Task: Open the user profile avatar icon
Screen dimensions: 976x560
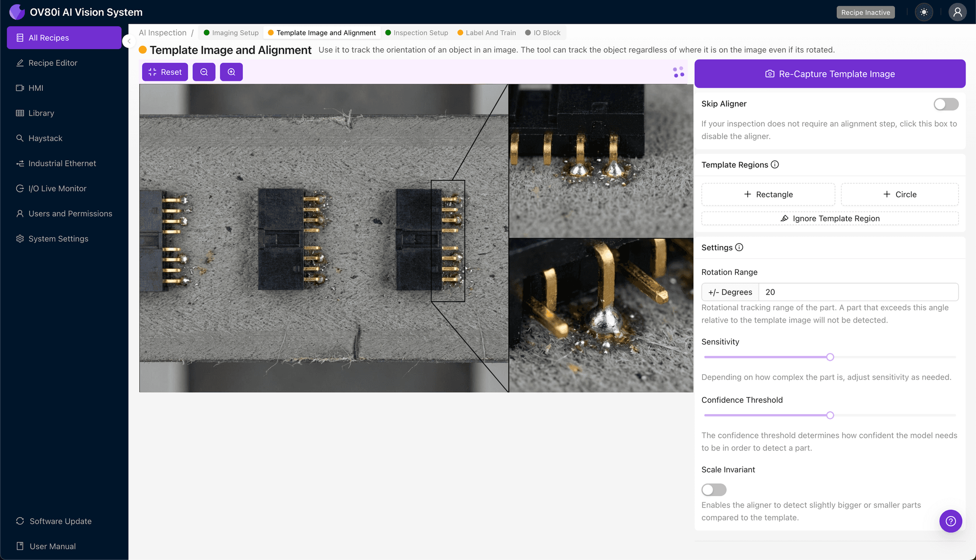Action: [957, 12]
